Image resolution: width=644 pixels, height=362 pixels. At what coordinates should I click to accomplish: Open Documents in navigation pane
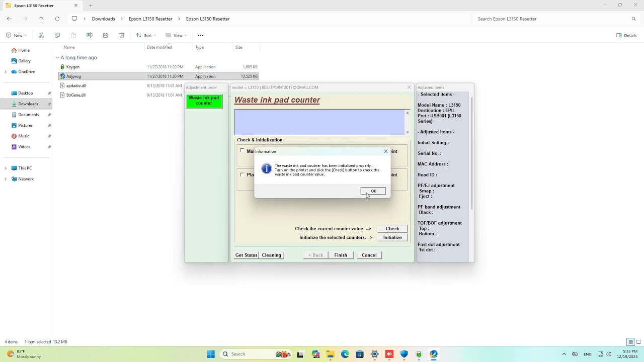(x=29, y=115)
